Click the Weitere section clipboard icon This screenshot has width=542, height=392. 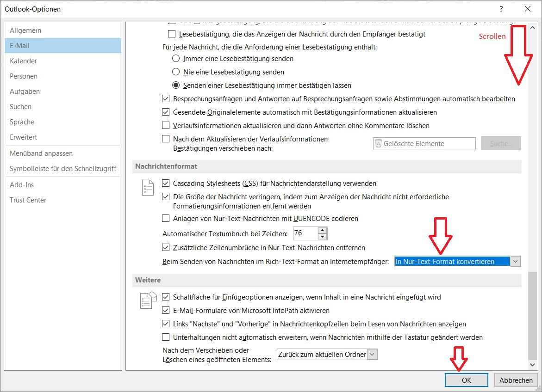click(148, 300)
